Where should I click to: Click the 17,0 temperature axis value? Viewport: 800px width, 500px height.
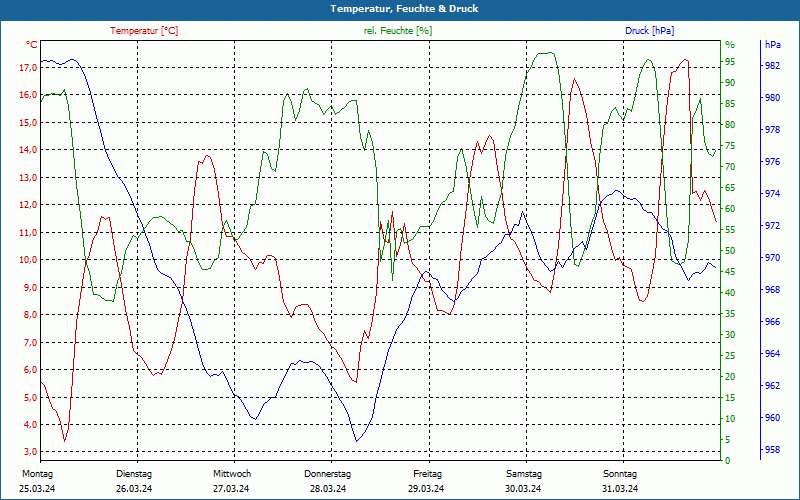pyautogui.click(x=28, y=67)
